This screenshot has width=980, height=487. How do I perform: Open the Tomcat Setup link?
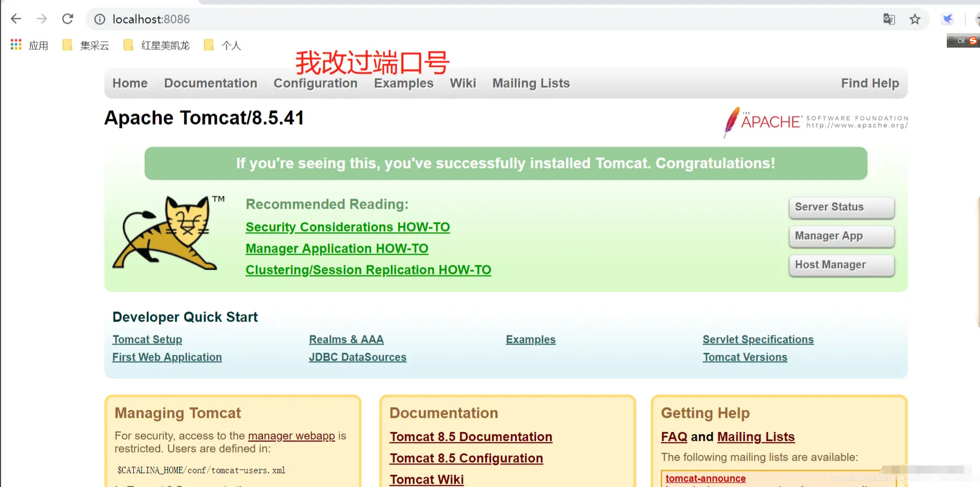[147, 339]
